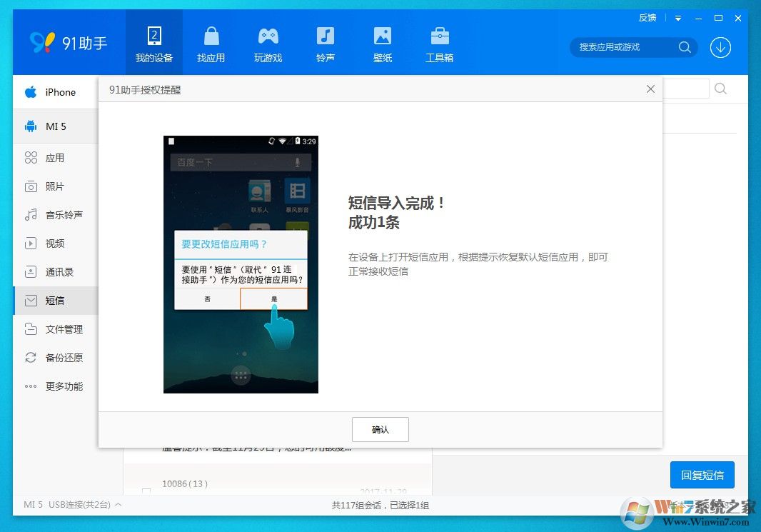The width and height of the screenshot is (761, 532).
Task: Open 照片 photos in the sidebar
Action: [x=56, y=186]
